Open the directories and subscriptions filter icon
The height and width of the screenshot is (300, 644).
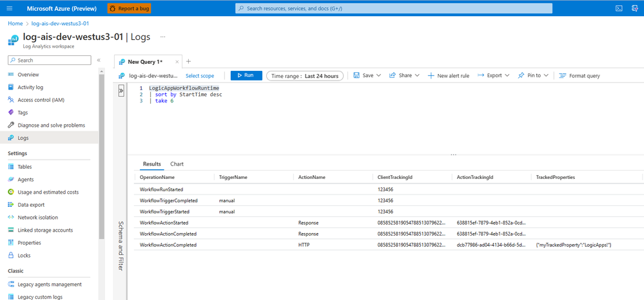tap(634, 8)
